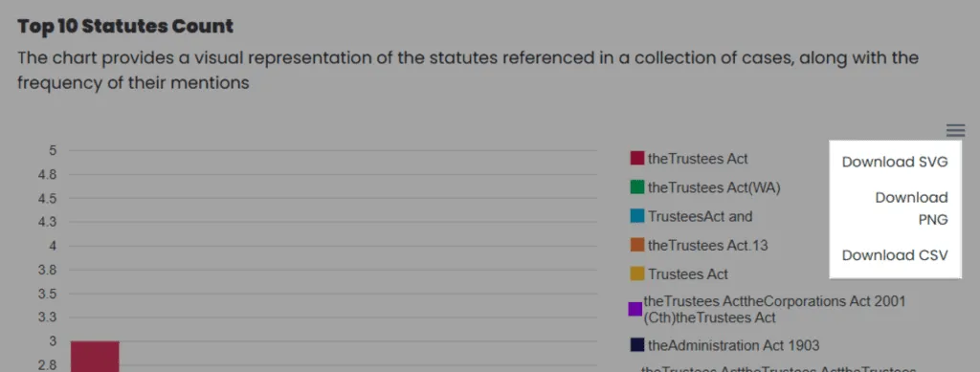This screenshot has width=980, height=372.
Task: Toggle the TrusteesAct and legend label
Action: click(700, 216)
